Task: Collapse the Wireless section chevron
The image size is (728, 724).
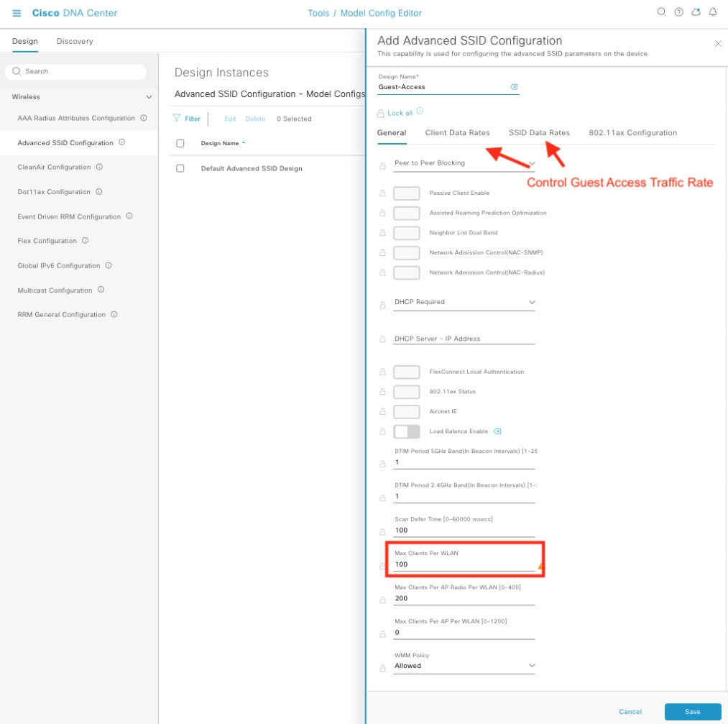Action: pyautogui.click(x=149, y=96)
